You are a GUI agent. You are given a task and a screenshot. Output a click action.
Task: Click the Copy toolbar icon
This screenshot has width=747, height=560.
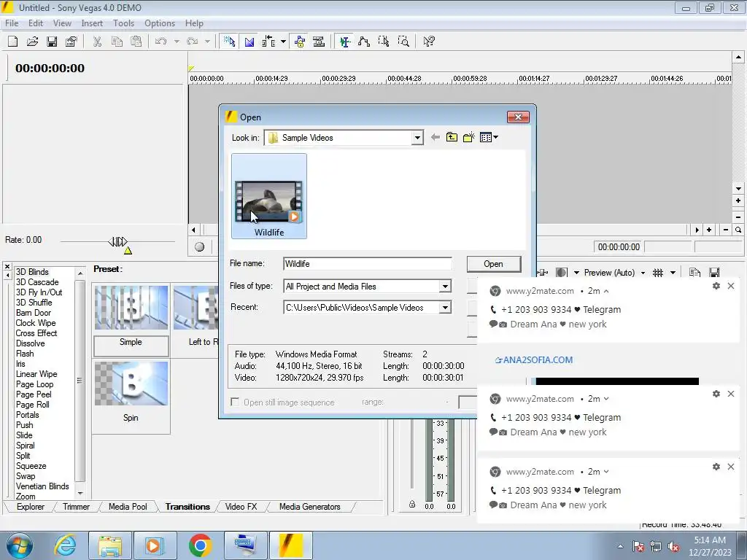coord(117,42)
